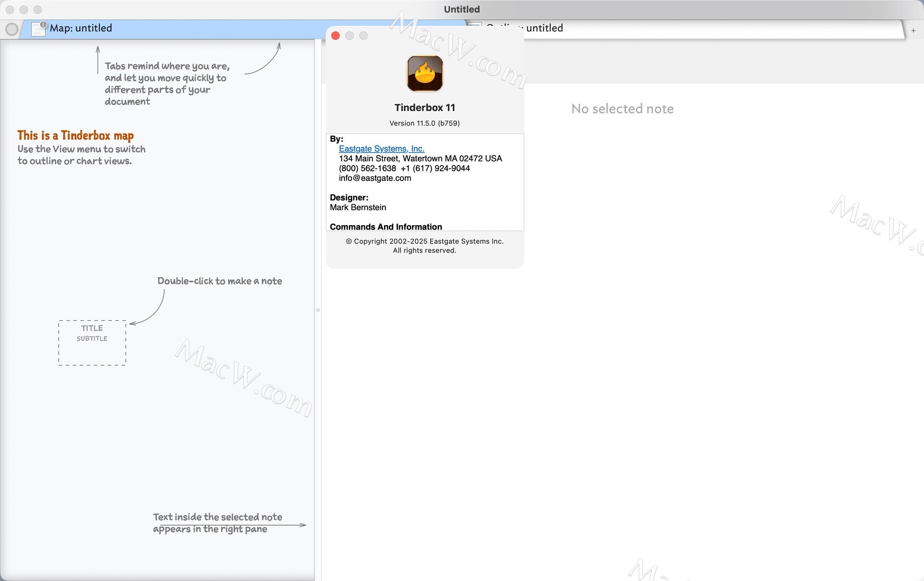Click the About window's gray minimize button
The width and height of the screenshot is (924, 581).
coord(350,36)
